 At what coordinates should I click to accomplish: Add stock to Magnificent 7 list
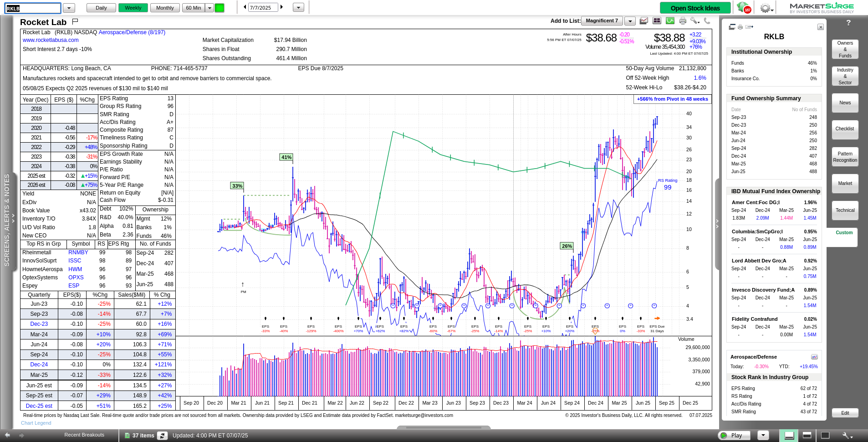tap(602, 21)
